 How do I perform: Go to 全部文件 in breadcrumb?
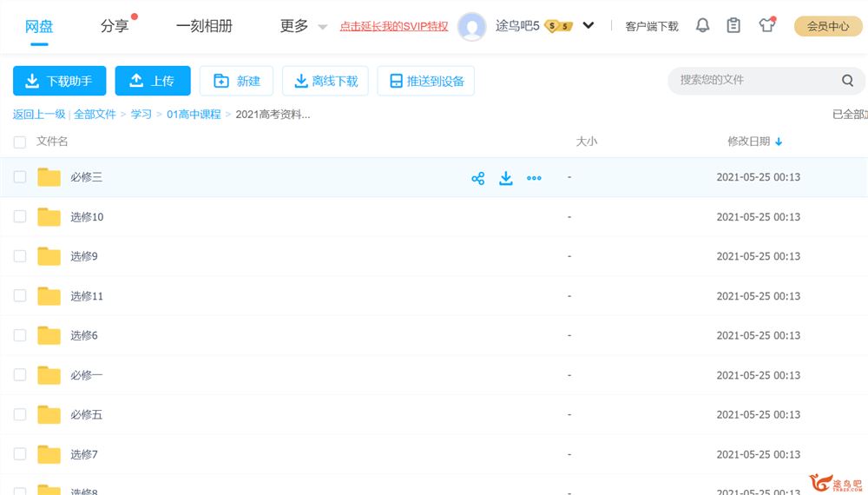coord(95,114)
